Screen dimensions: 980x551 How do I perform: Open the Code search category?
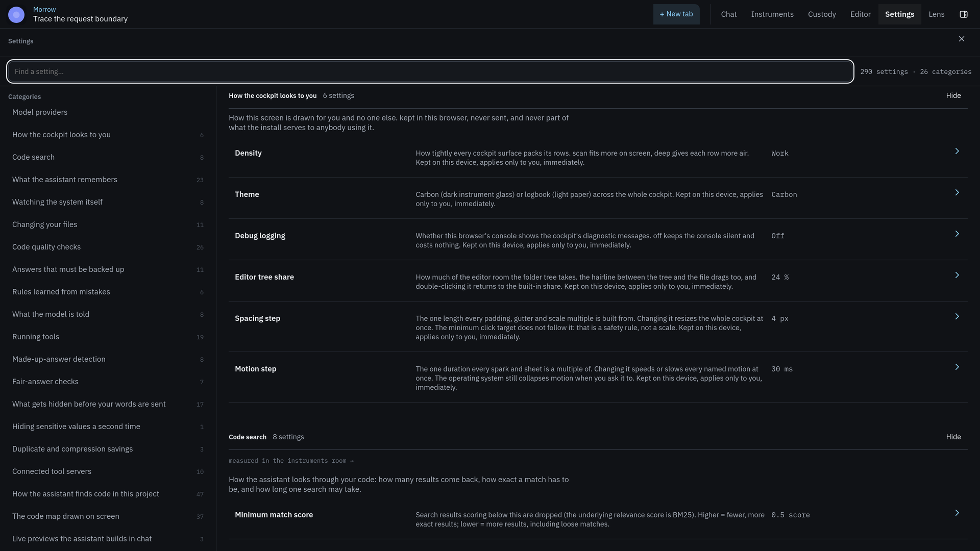tap(108, 157)
